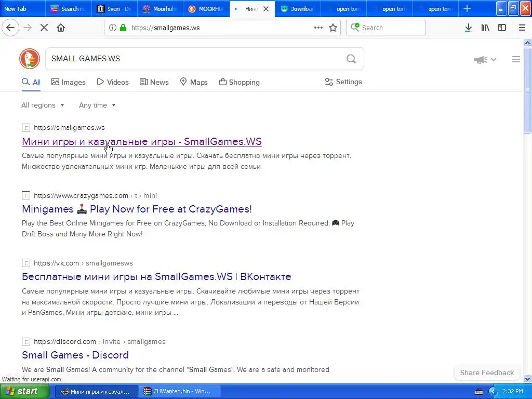Click the keyboard icon in system tray
Screen dimensions: 532x399
[478, 392]
